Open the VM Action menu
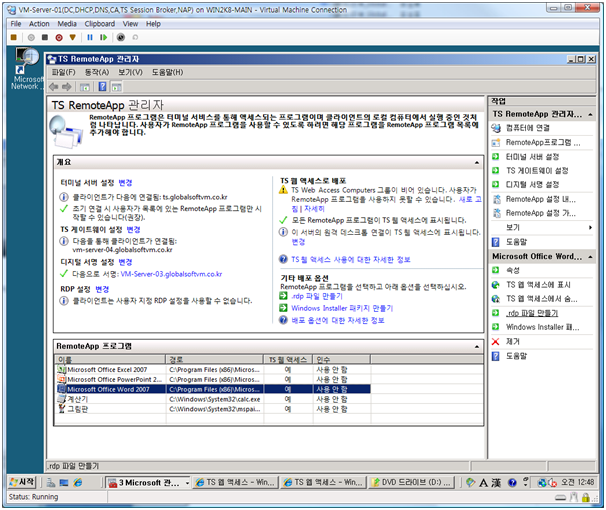This screenshot has height=510, width=606. click(39, 24)
